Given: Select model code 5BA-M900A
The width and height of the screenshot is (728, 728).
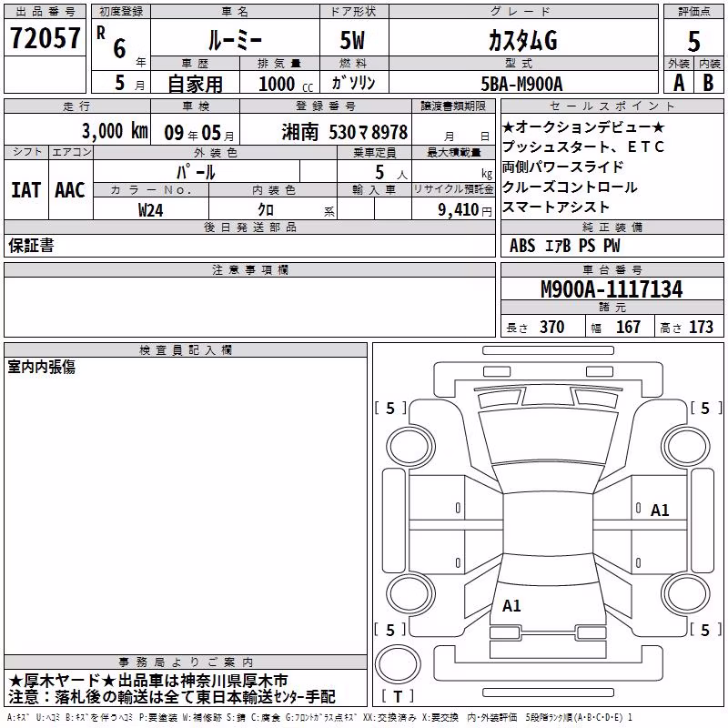Looking at the screenshot, I should tap(521, 84).
